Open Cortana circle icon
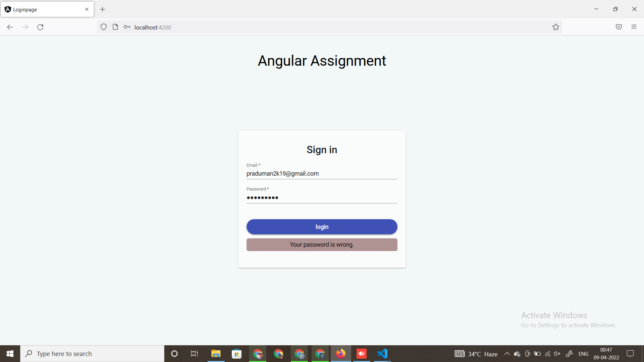644x362 pixels. pyautogui.click(x=174, y=354)
